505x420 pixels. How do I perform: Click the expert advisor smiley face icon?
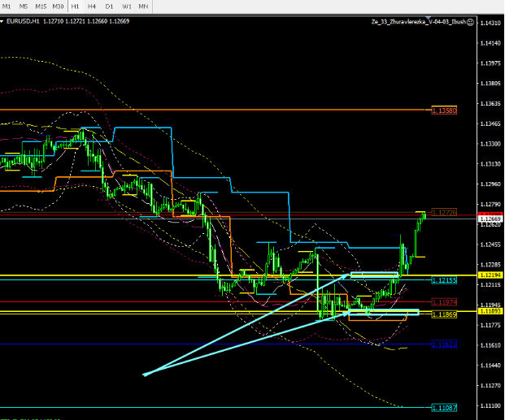tap(469, 23)
